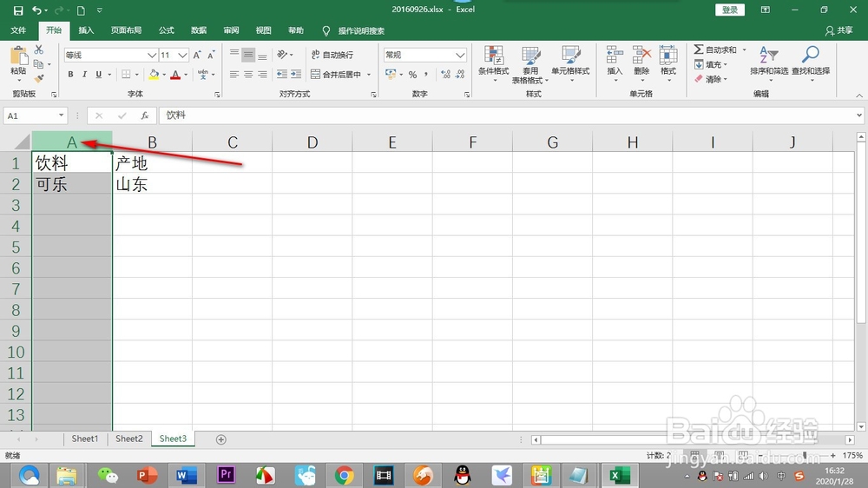Toggle italic formatting
Screen dimensions: 868x488
(84, 74)
